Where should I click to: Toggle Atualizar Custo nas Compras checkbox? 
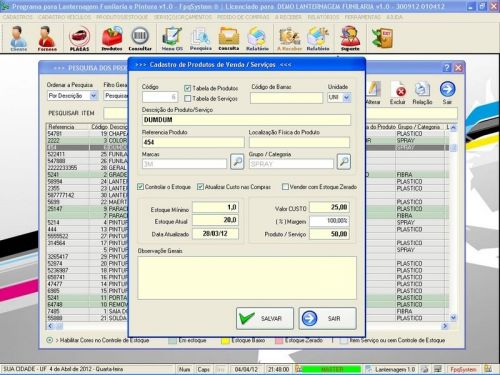[x=200, y=187]
